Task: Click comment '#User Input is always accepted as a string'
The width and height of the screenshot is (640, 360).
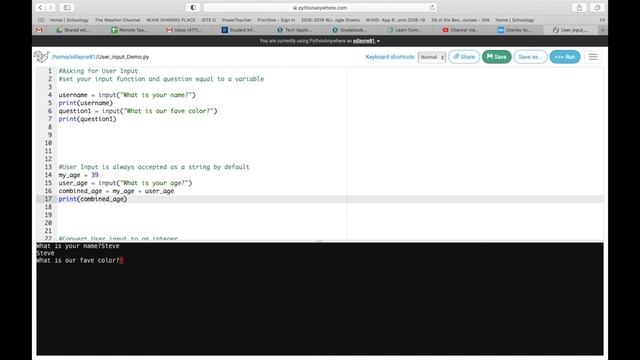Action: coord(153,167)
